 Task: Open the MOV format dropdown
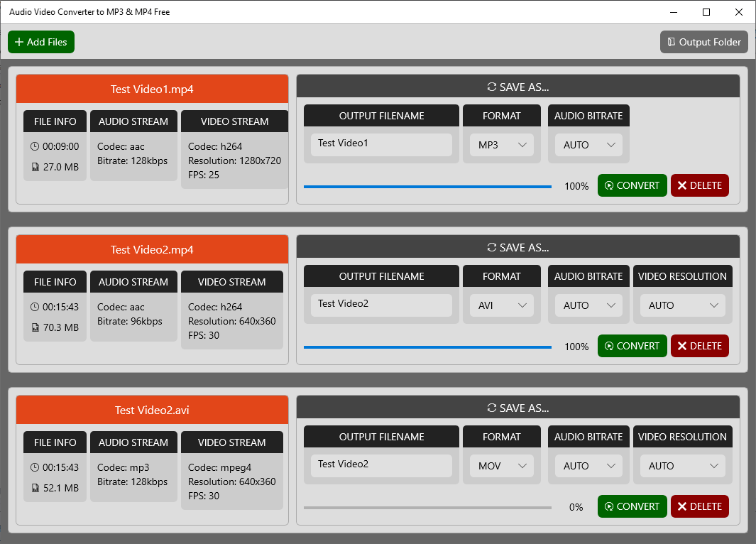click(502, 466)
